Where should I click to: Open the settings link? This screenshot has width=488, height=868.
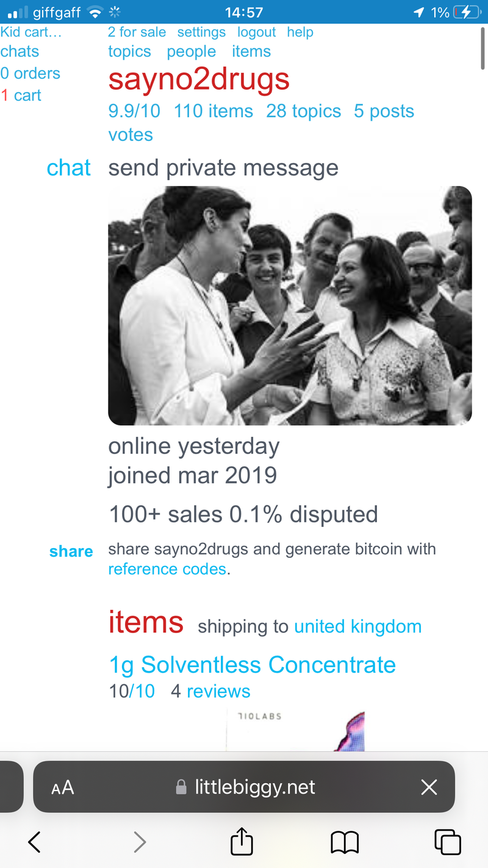coord(201,32)
